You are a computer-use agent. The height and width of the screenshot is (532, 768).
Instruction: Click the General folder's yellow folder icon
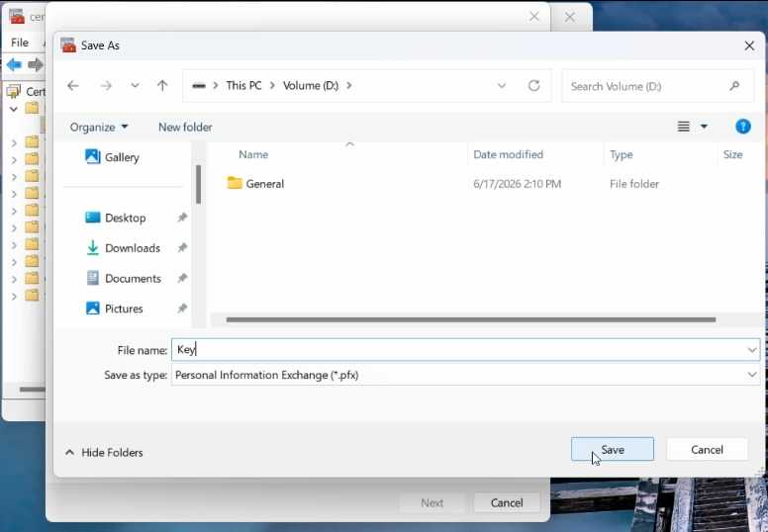[x=235, y=183]
